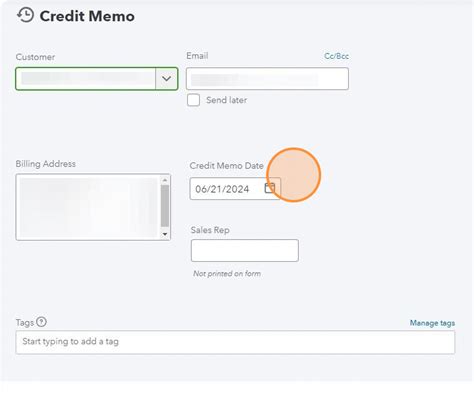Screen dimensions: 474x398
Task: Click the Sales Rep text box
Action: pos(245,250)
